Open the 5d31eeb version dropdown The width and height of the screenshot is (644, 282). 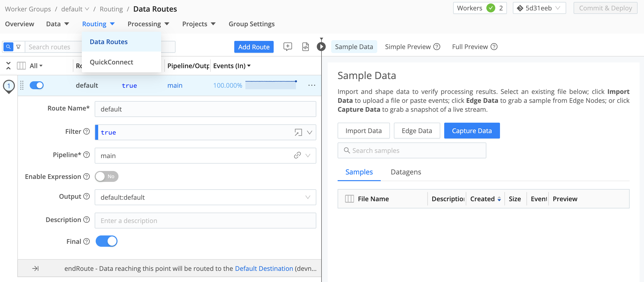tap(539, 8)
